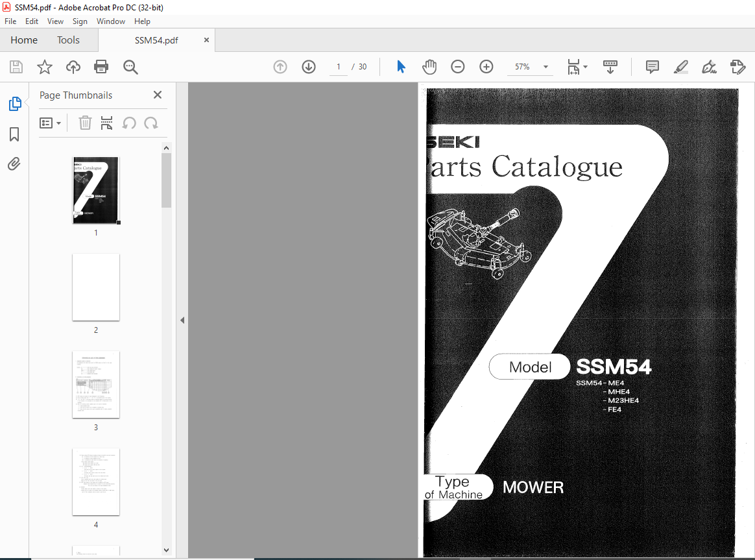Choose the selection arrow tool
This screenshot has width=755, height=560.
pos(401,67)
